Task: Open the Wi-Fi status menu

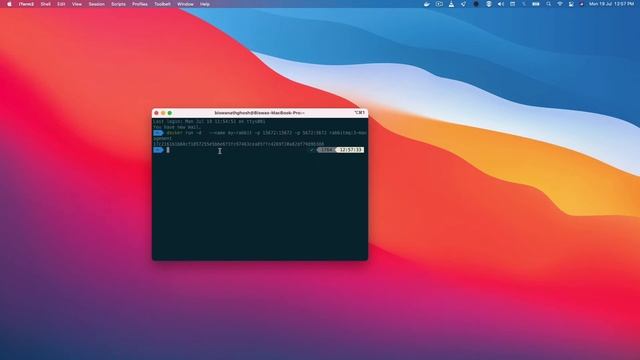Action: coord(560,4)
